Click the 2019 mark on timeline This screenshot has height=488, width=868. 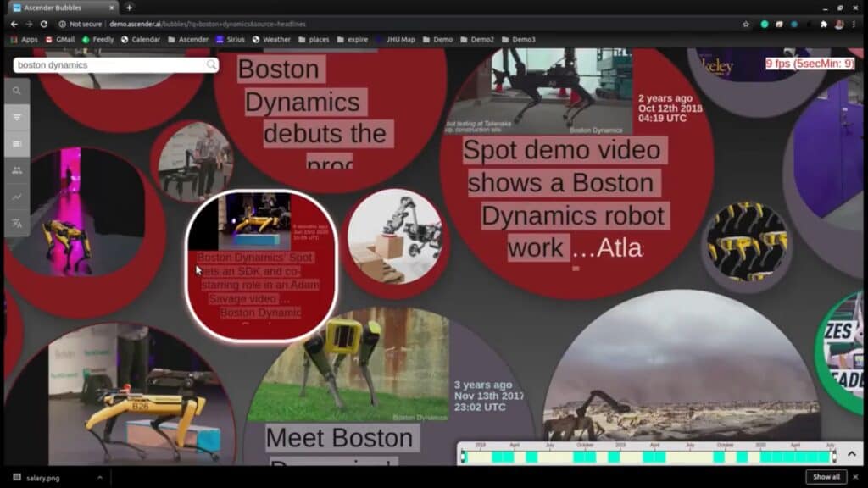point(620,445)
